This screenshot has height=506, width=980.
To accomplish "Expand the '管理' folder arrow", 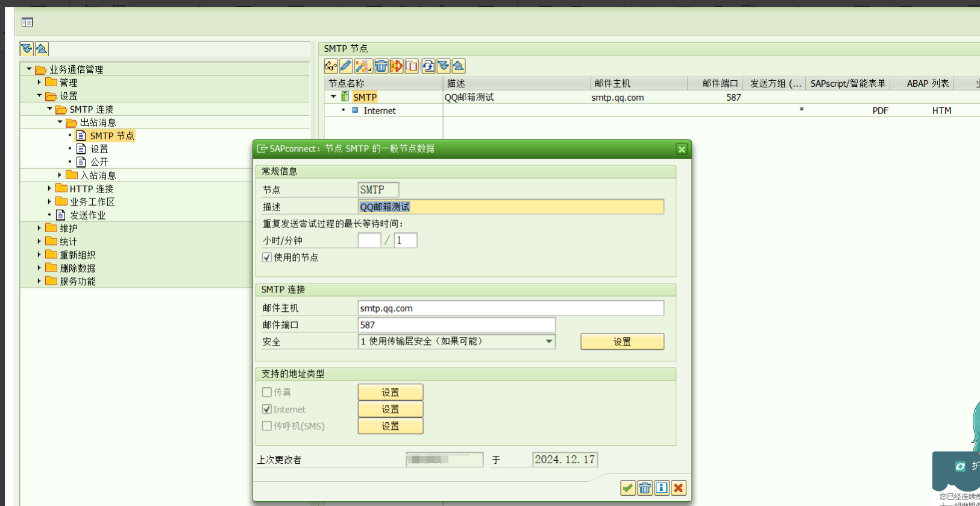I will [x=39, y=82].
